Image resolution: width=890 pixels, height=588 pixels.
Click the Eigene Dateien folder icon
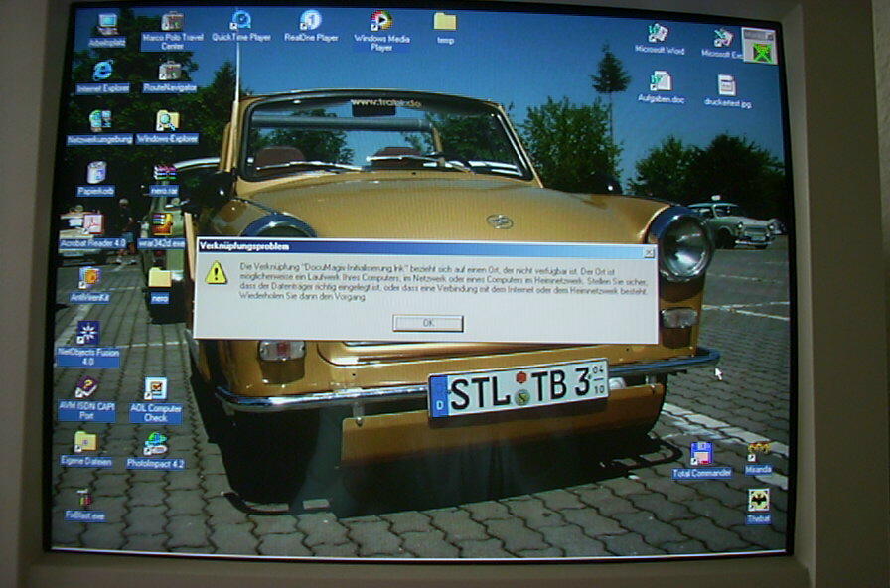[86, 443]
